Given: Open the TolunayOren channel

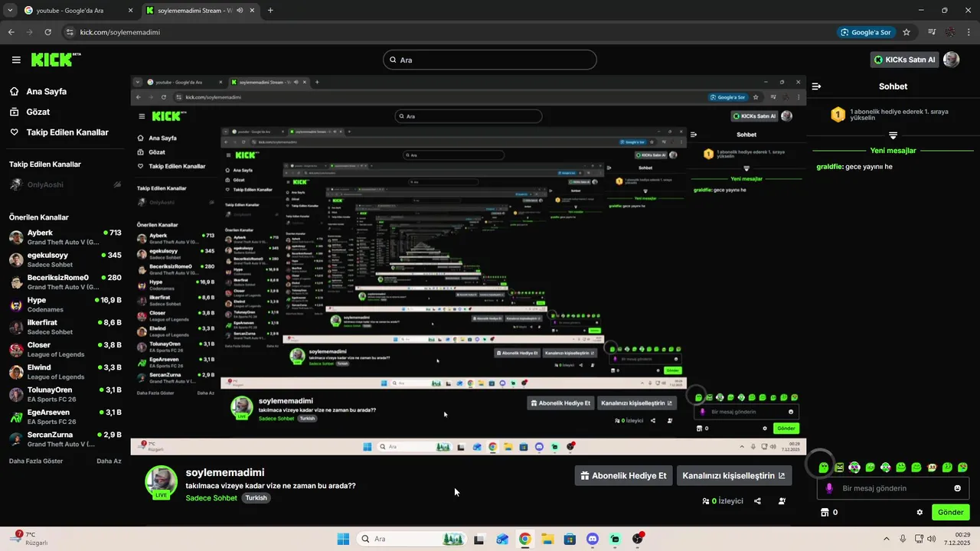Looking at the screenshot, I should pyautogui.click(x=65, y=394).
